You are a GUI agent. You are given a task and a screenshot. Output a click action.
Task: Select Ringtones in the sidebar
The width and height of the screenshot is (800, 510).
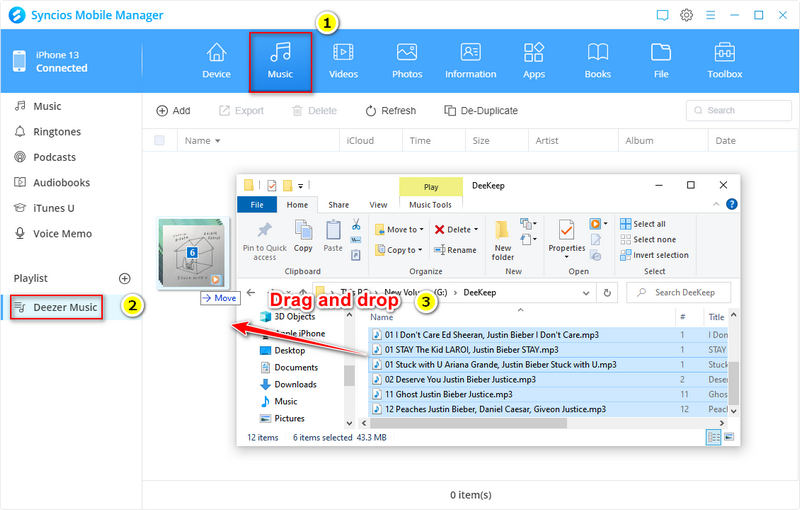coord(47,132)
